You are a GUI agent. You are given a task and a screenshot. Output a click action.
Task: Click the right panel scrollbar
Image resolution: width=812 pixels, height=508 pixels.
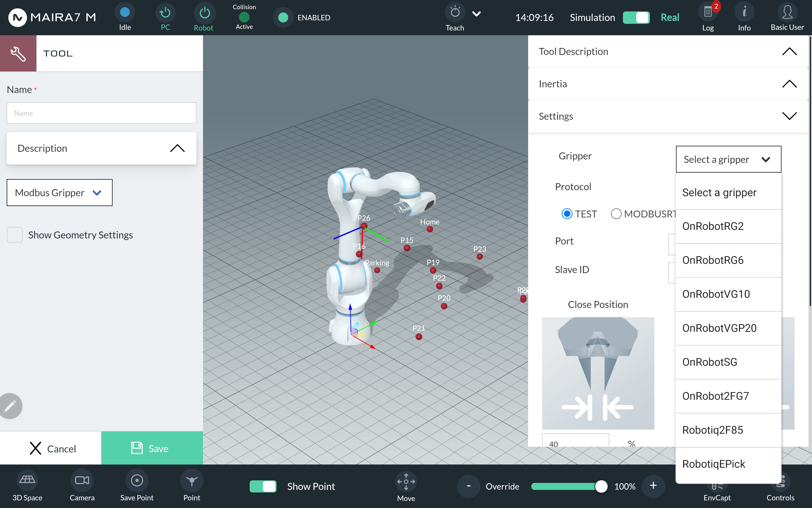[x=810, y=171]
